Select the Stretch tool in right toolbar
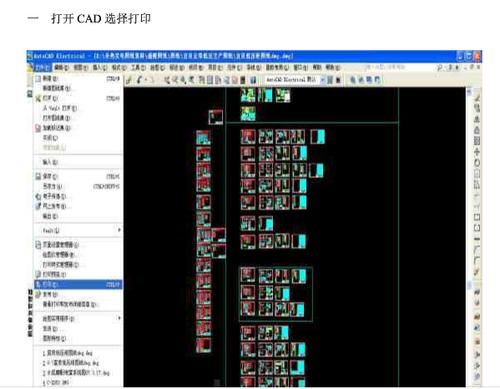Image resolution: width=500 pixels, height=389 pixels. click(477, 184)
